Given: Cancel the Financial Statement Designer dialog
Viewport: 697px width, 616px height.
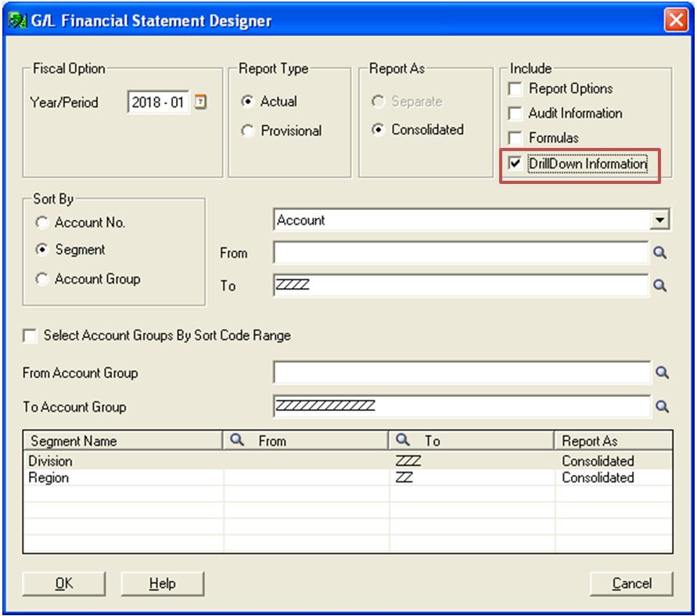Looking at the screenshot, I should click(631, 584).
